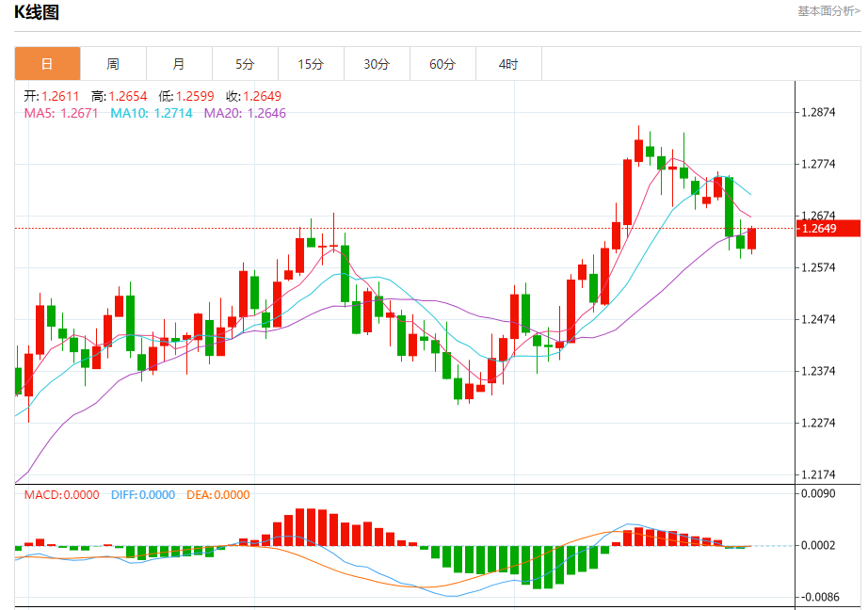Click the 1.2774 price axis label

pos(818,164)
